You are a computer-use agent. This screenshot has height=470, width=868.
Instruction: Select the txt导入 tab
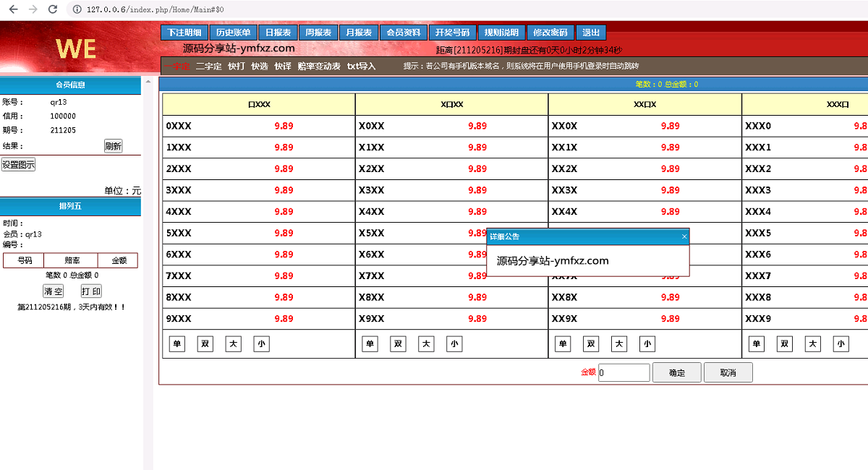361,67
